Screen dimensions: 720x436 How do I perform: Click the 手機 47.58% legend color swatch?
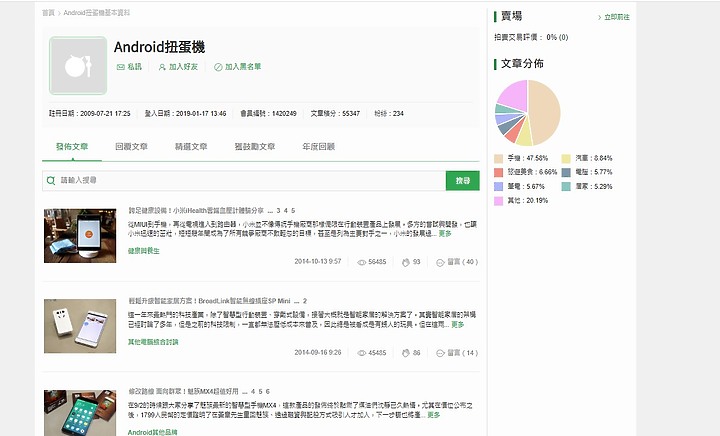tap(499, 159)
